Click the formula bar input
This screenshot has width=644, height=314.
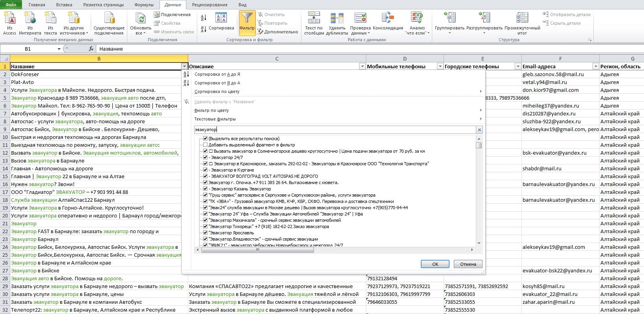pyautogui.click(x=369, y=49)
